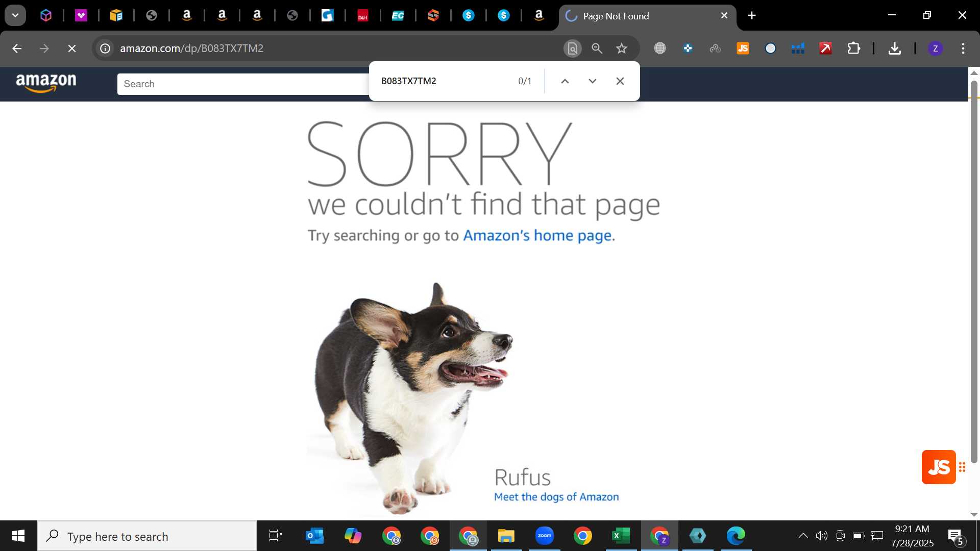
Task: Click the zoom magnifier icon in address bar
Action: click(x=597, y=48)
